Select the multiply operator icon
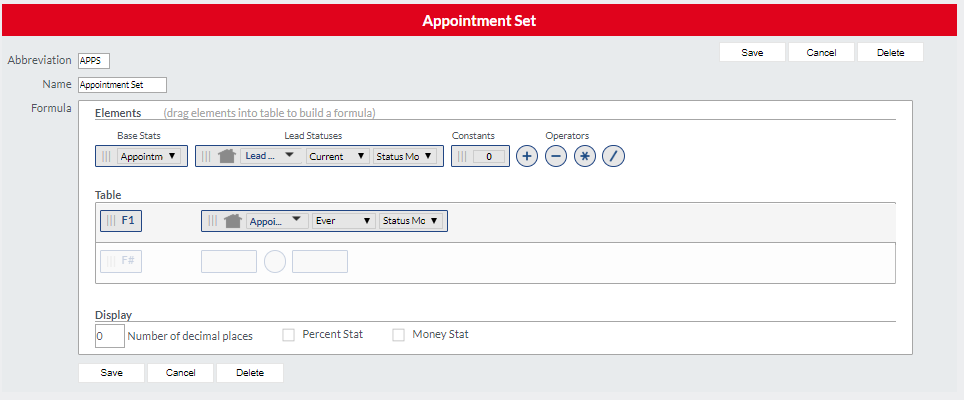The height and width of the screenshot is (400, 964). [x=585, y=156]
